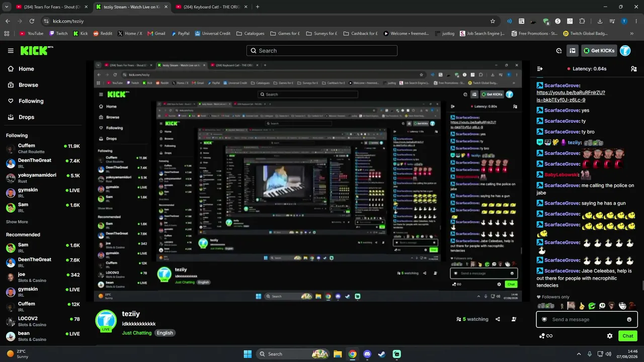The image size is (644, 362).
Task: Open the emote picker in message box
Action: coord(629,319)
